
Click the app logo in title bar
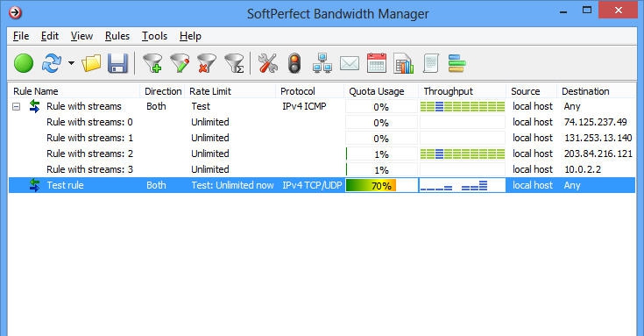(15, 13)
